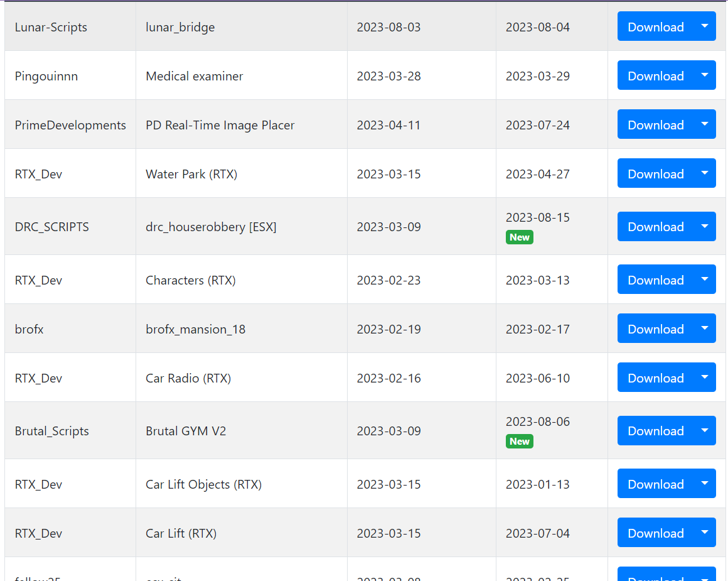Download brofx_mansion_18
This screenshot has width=728, height=581.
[656, 328]
